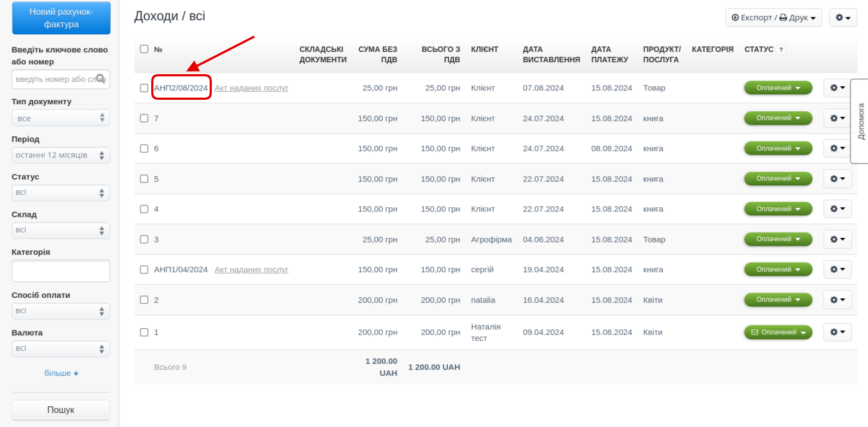Open the Експорт / Друк menu
Image resolution: width=868 pixels, height=427 pixels.
click(x=773, y=17)
